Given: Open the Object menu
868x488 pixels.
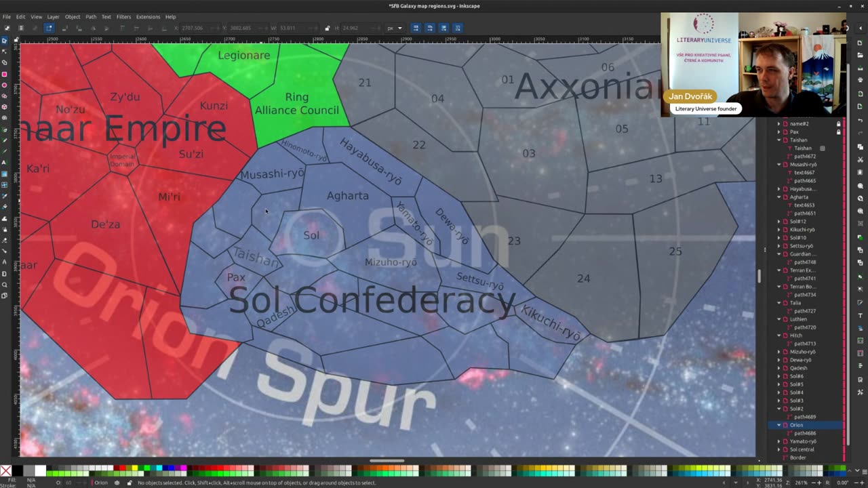Looking at the screenshot, I should pos(73,17).
